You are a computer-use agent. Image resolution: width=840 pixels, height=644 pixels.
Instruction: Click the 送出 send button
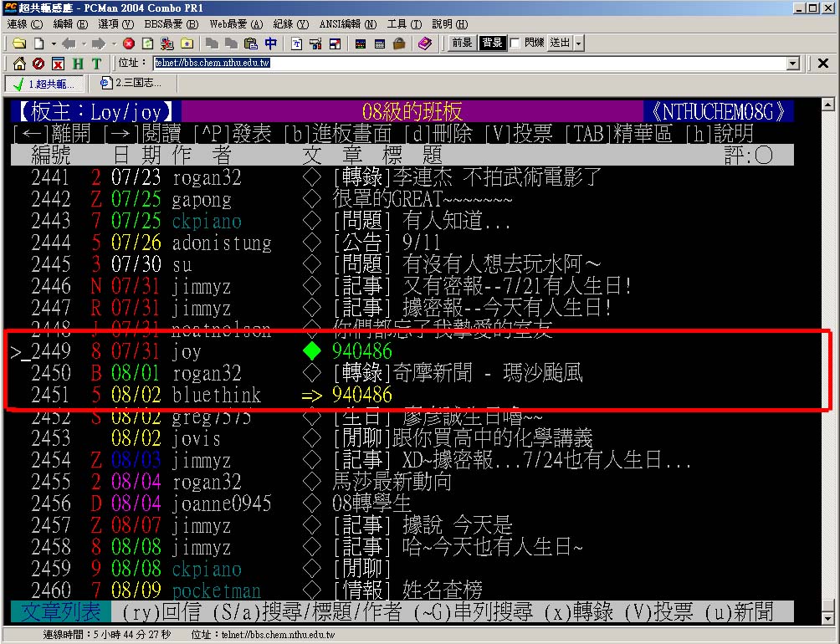[560, 43]
